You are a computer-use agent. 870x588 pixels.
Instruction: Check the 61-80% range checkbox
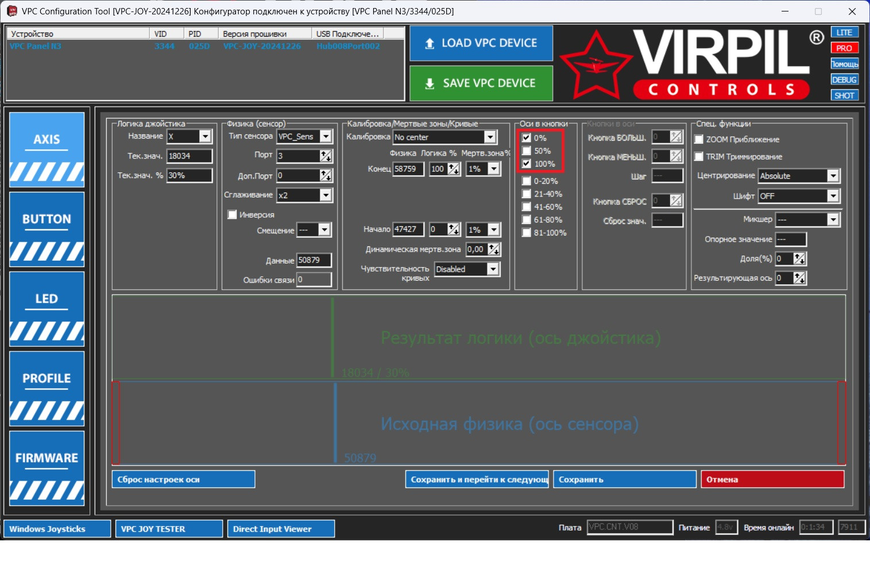[x=527, y=220]
